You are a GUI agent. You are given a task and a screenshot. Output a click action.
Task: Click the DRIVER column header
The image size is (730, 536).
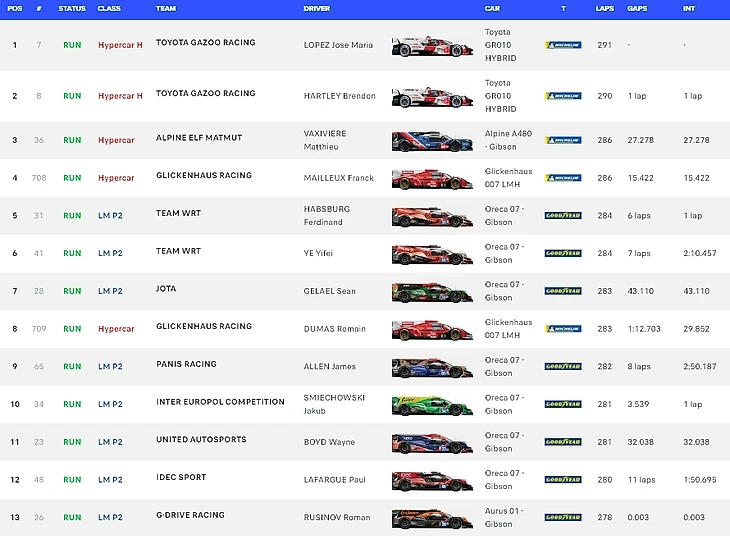pyautogui.click(x=317, y=8)
